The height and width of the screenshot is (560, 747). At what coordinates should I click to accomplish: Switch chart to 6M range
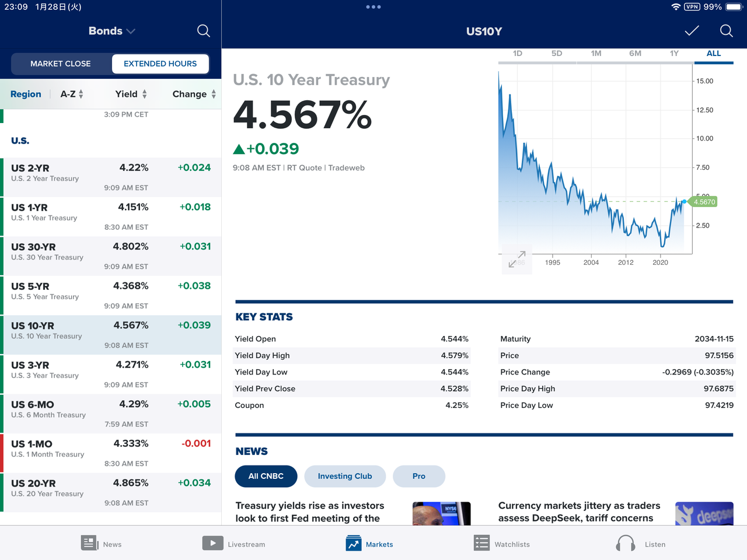click(635, 54)
